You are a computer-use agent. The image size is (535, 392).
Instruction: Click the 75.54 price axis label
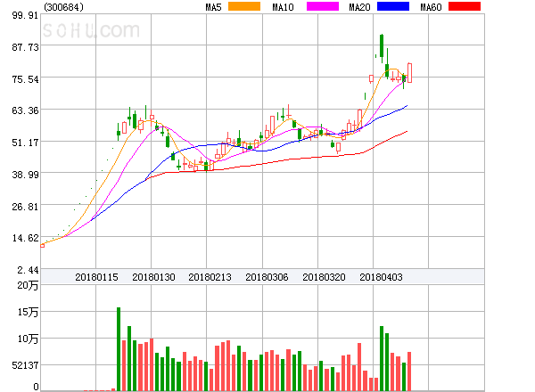click(25, 79)
